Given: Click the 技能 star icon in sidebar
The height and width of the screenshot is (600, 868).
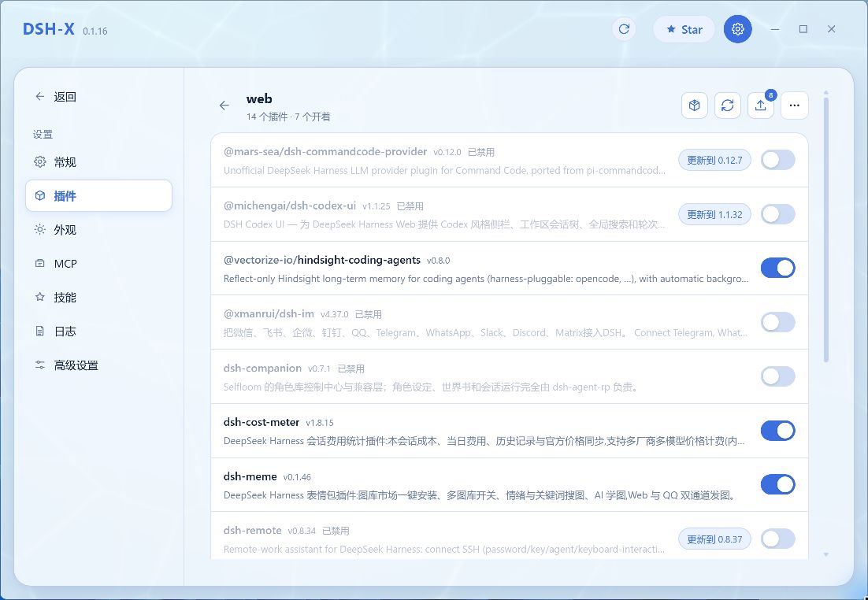Looking at the screenshot, I should click(40, 297).
